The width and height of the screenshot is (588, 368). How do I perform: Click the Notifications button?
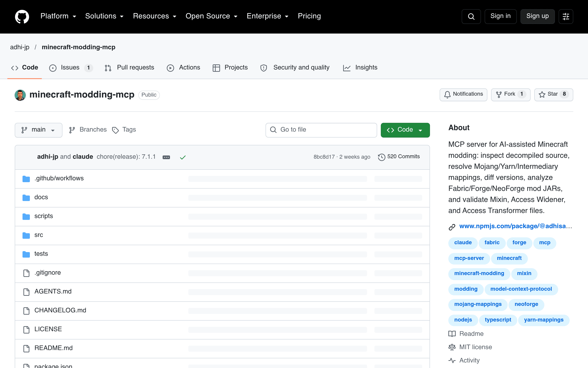click(463, 95)
